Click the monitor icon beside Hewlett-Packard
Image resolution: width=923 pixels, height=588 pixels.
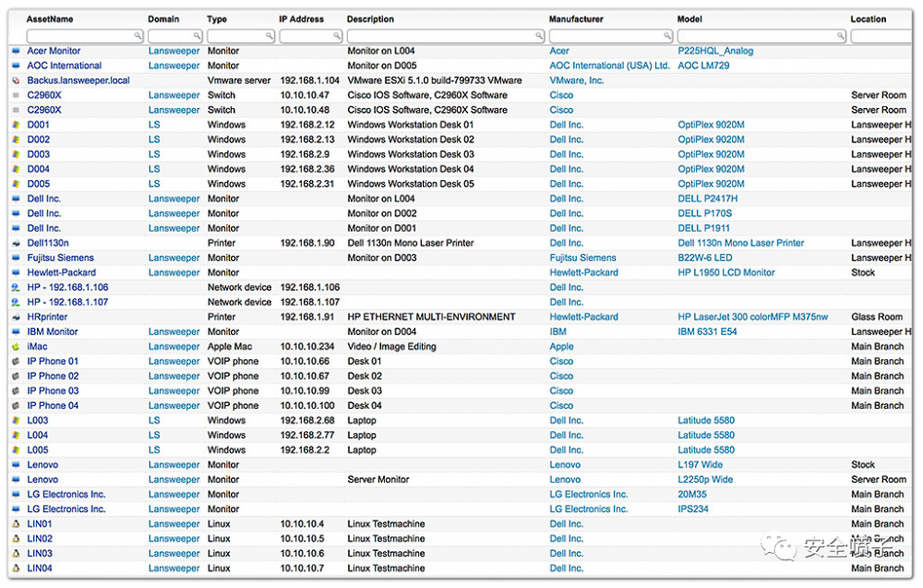coord(16,272)
